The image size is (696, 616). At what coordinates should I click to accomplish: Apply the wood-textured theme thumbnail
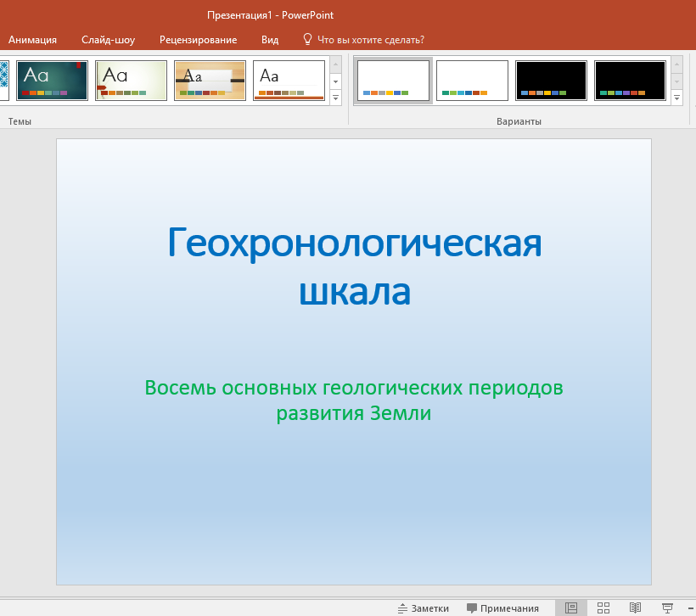pyautogui.click(x=210, y=81)
